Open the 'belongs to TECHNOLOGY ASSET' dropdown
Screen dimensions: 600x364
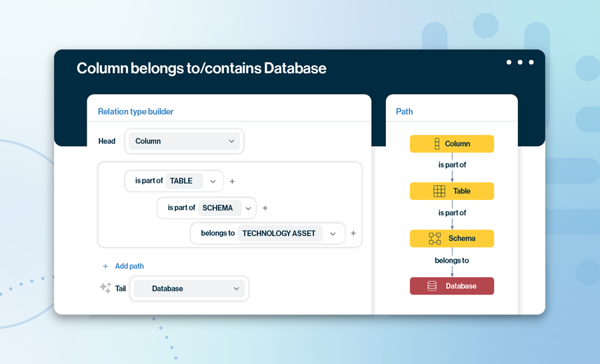click(x=333, y=233)
